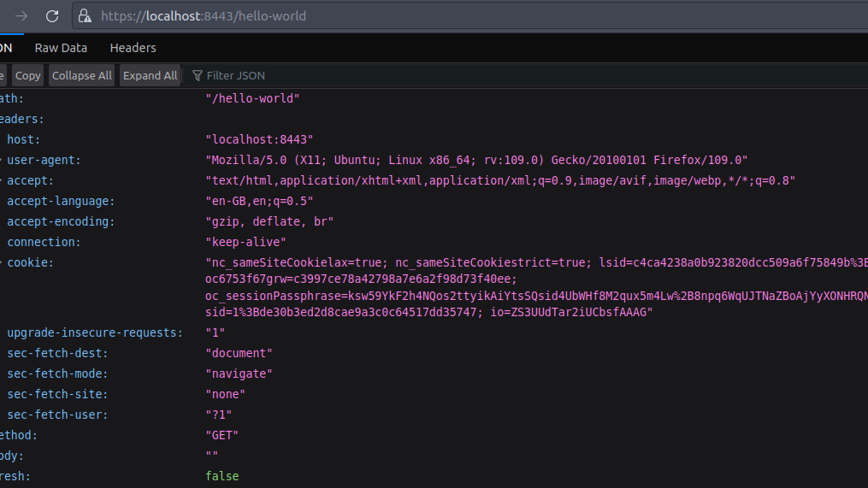Click the green false value
This screenshot has height=488, width=868.
pos(222,476)
